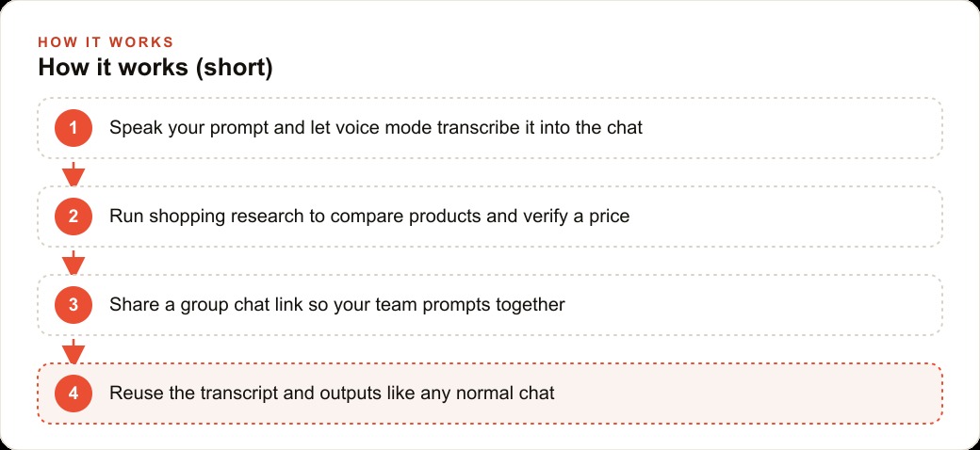Click the dashed step 1 card

(x=490, y=128)
